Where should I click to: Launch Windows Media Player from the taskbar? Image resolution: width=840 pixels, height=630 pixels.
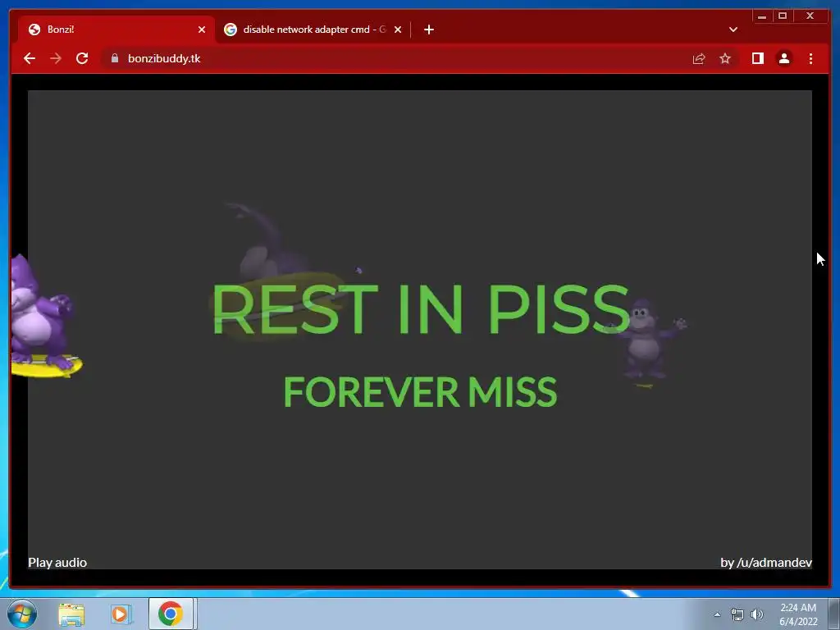tap(121, 614)
